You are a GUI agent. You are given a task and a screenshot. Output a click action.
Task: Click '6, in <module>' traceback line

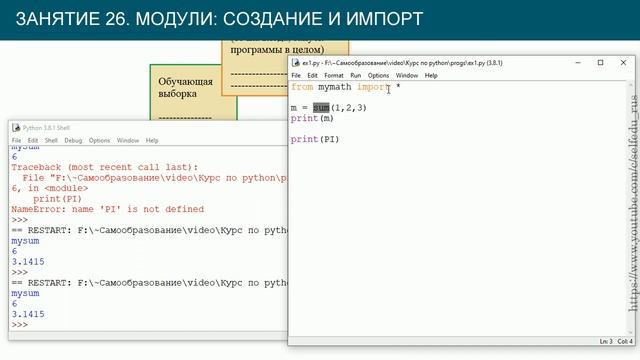(x=50, y=188)
